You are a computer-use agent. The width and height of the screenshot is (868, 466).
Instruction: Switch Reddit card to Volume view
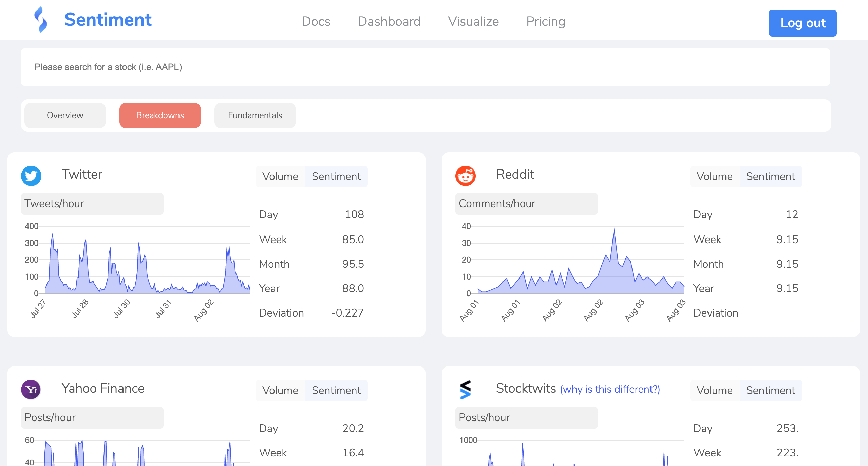pyautogui.click(x=714, y=176)
